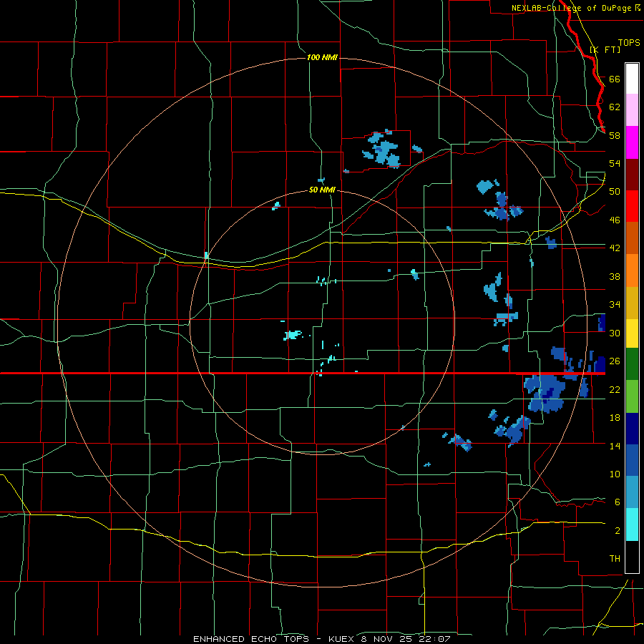Viewport: 644px width, 644px height.
Task: Select the light pink legend color band
Action: tap(632, 110)
